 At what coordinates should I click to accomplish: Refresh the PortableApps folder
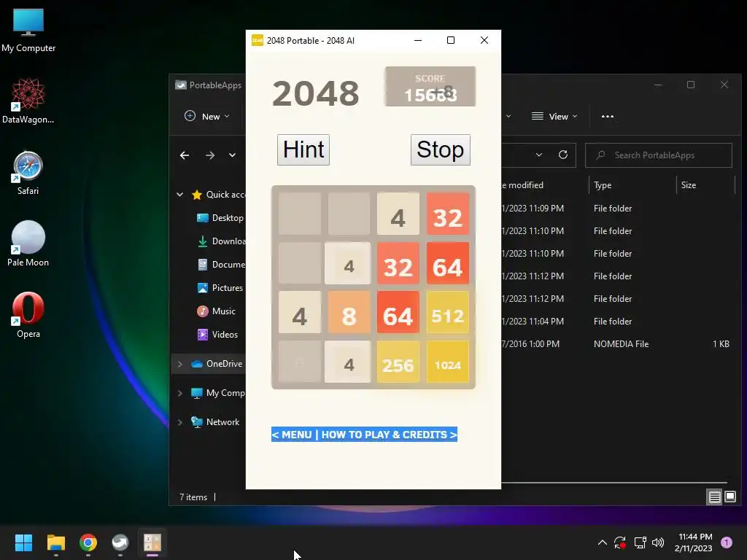click(563, 155)
